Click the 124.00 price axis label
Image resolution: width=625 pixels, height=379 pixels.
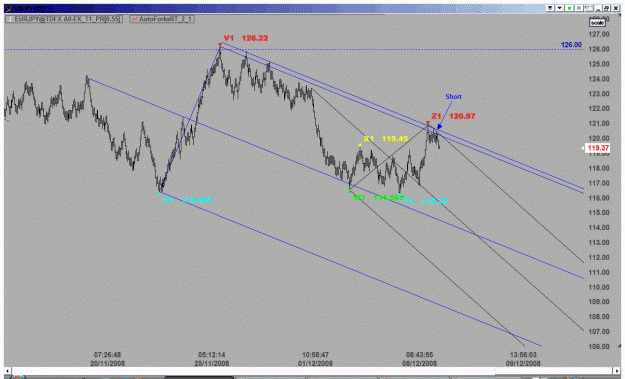[x=599, y=79]
